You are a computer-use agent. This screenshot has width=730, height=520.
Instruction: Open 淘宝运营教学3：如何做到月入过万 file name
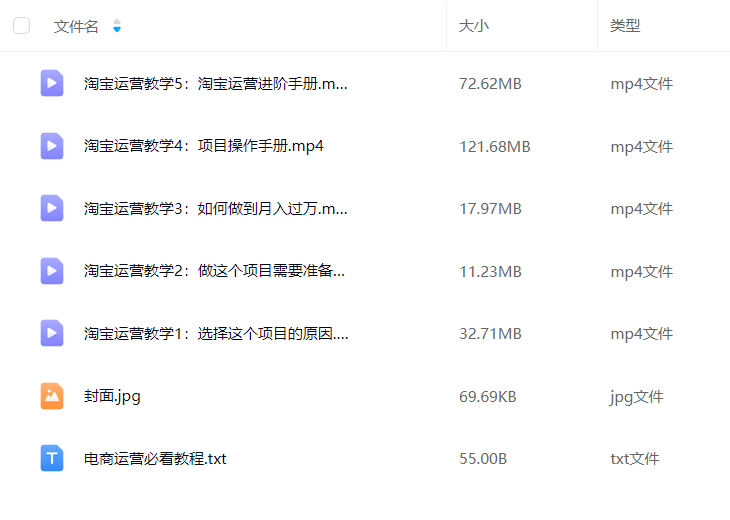point(216,209)
